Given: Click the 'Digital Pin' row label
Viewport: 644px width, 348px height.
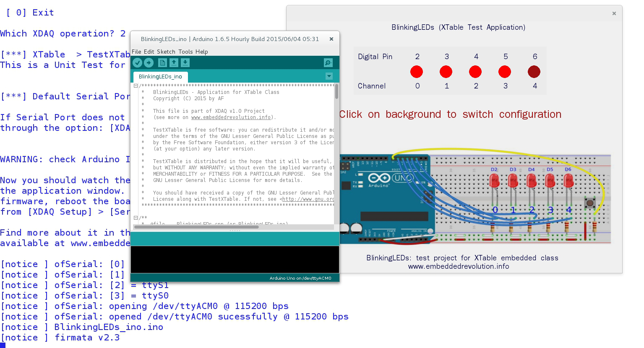Looking at the screenshot, I should click(x=375, y=57).
